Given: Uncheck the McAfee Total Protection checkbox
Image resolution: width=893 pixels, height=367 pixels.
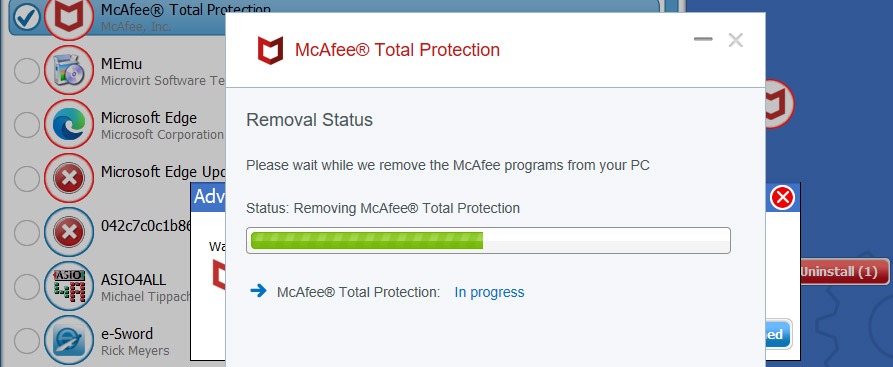Looking at the screenshot, I should (27, 18).
